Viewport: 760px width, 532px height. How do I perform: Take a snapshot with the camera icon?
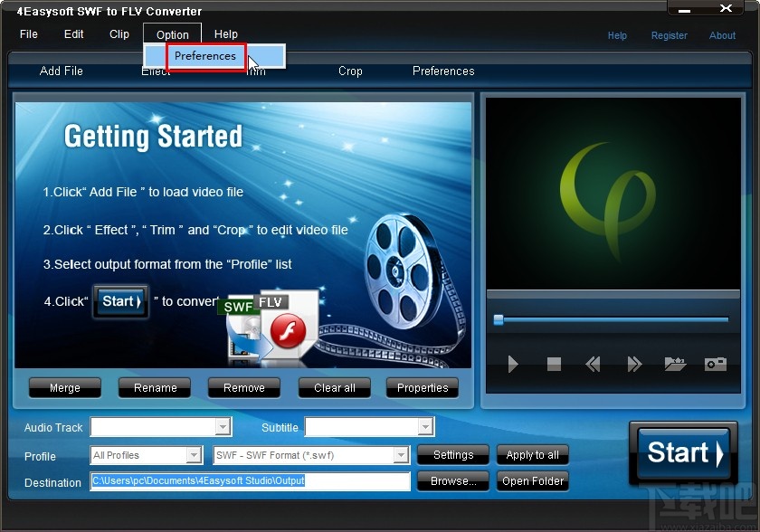click(715, 364)
